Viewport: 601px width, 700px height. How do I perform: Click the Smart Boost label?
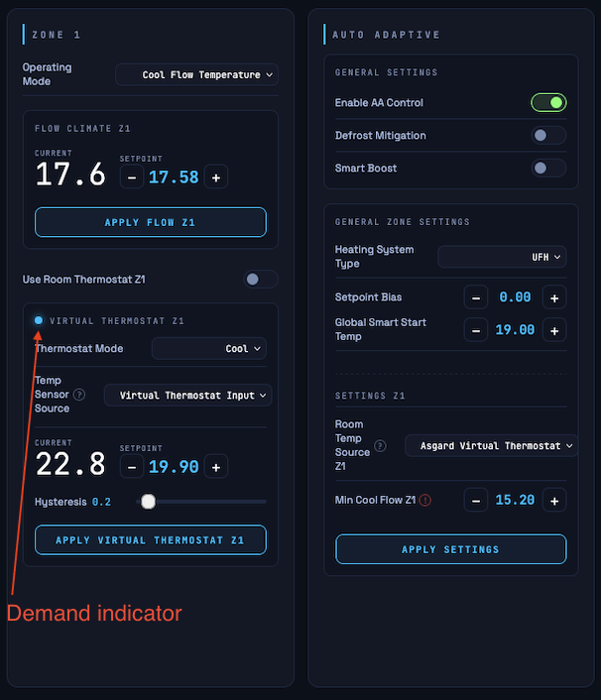(366, 168)
